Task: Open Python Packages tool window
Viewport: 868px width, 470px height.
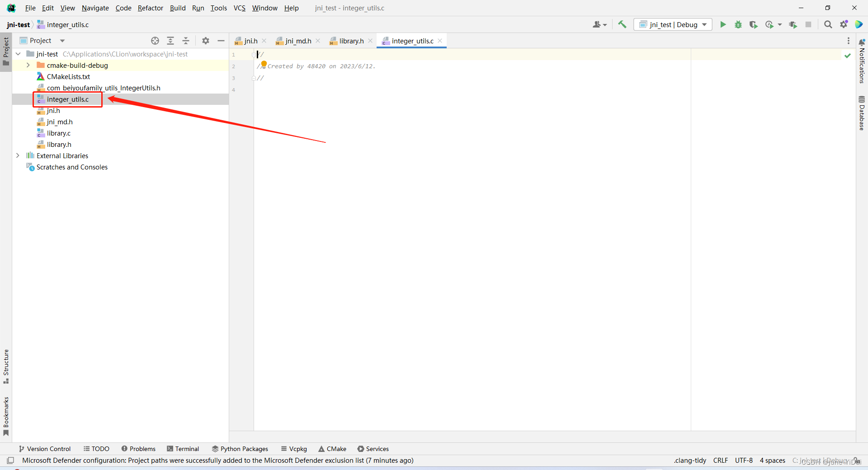Action: tap(240, 449)
